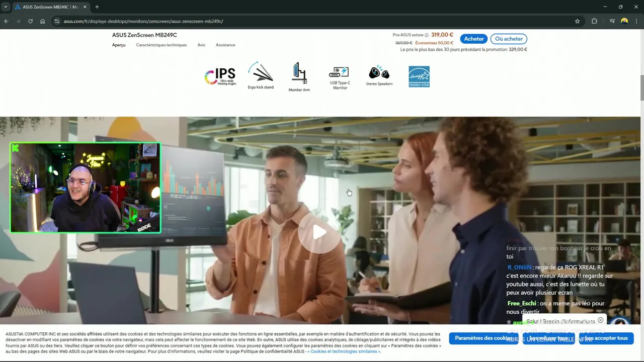644x362 pixels.
Task: Open a new browser tab
Action: [97, 7]
